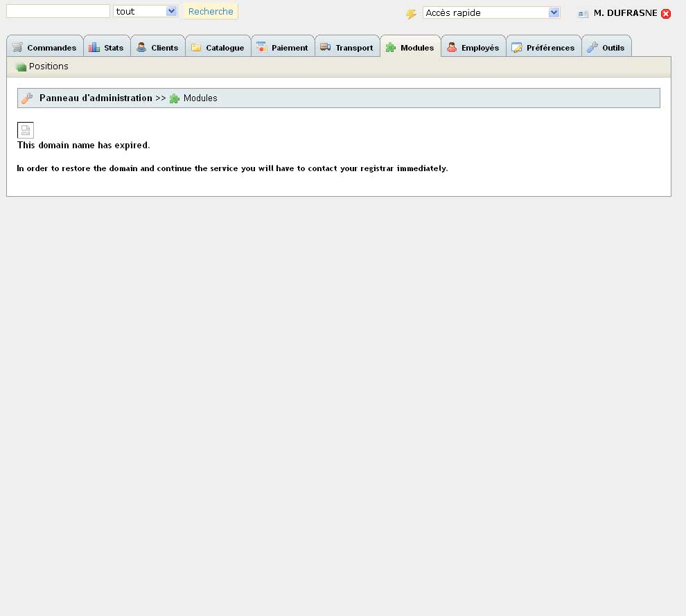Click the M. DUFRASNE user name
Image resolution: width=686 pixels, height=616 pixels.
click(625, 13)
